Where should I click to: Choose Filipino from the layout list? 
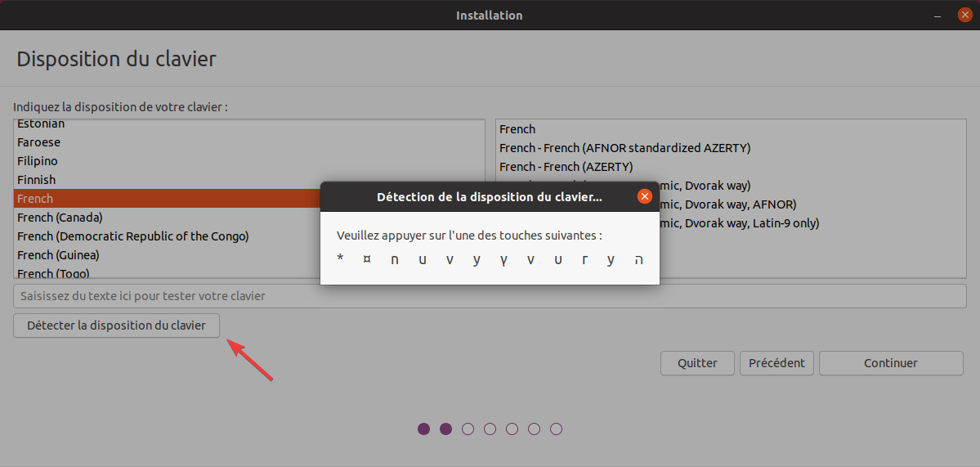[38, 161]
